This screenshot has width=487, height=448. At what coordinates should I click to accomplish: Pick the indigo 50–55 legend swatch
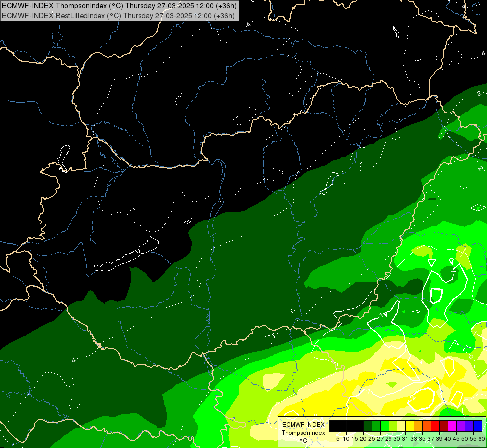coord(469,426)
